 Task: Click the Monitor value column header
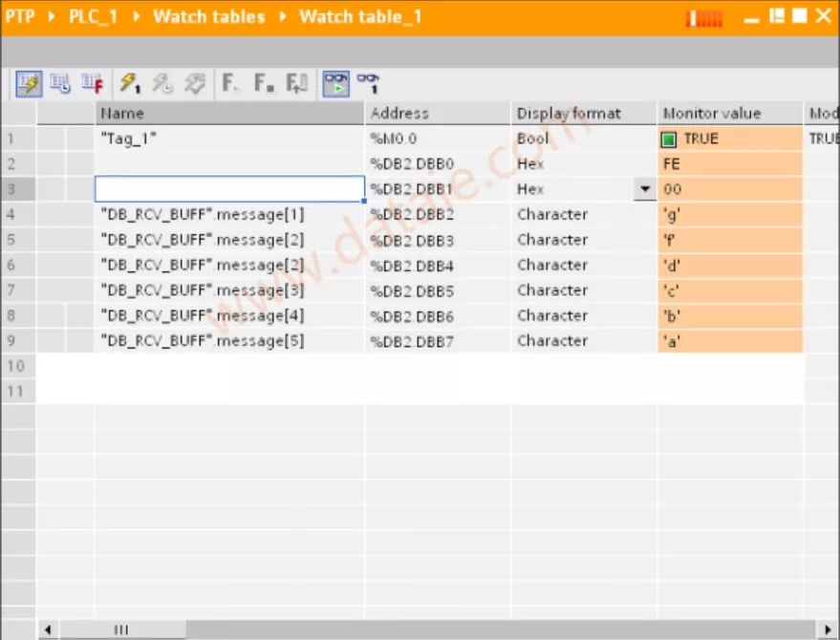(x=730, y=113)
